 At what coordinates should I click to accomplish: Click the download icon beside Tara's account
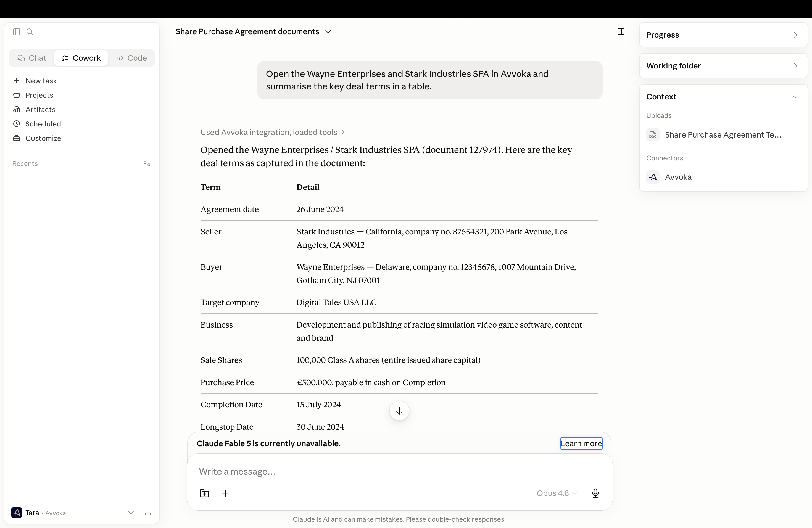tap(148, 513)
